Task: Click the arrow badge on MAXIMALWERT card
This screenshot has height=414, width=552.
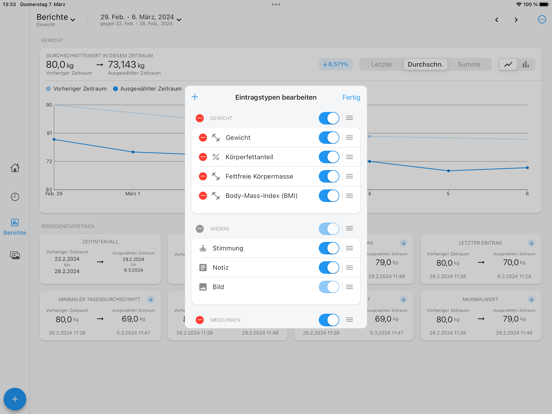Action: coord(532,299)
